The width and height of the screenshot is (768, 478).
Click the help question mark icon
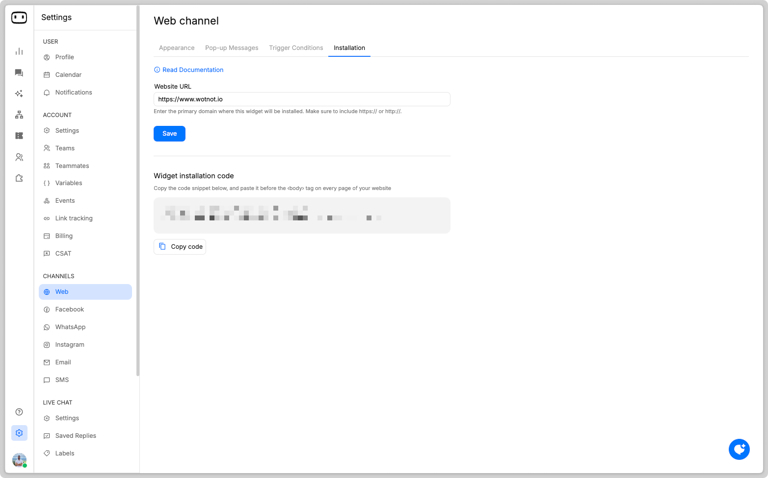tap(19, 412)
